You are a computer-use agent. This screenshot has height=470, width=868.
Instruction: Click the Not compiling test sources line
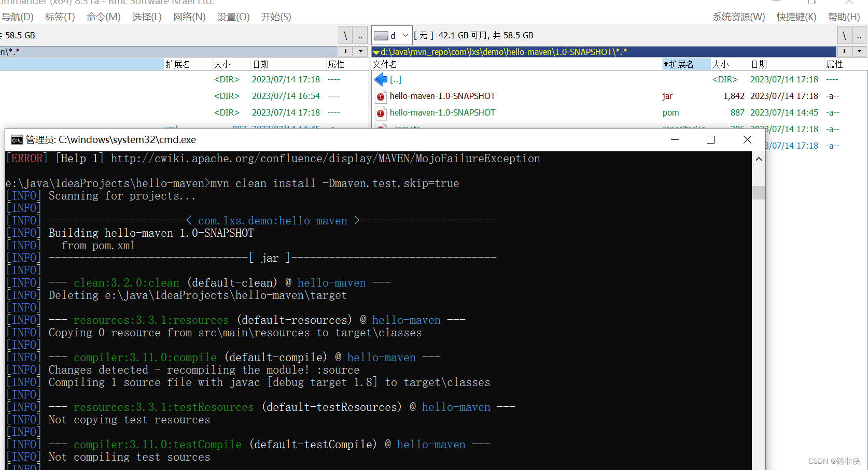(129, 457)
